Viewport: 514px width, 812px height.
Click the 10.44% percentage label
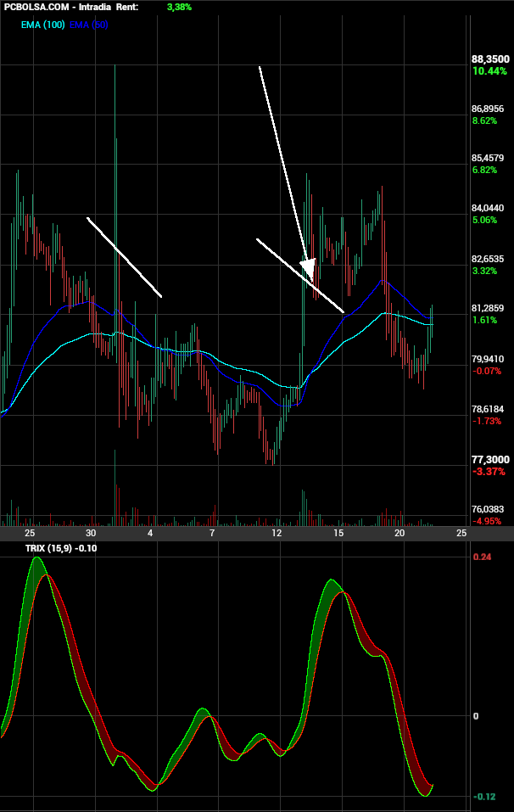pyautogui.click(x=489, y=71)
